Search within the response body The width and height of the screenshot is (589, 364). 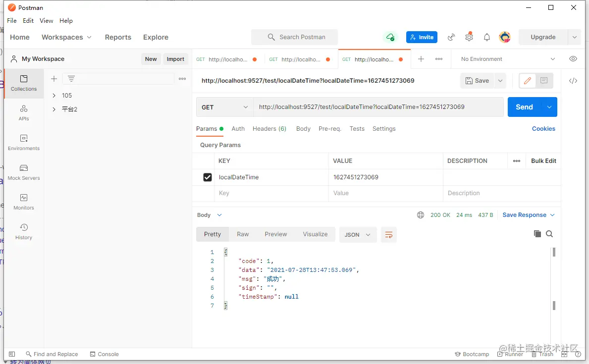pyautogui.click(x=549, y=234)
